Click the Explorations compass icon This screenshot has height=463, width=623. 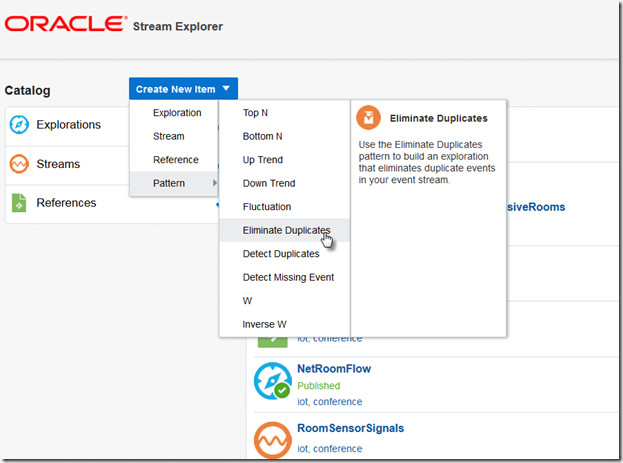tap(19, 124)
